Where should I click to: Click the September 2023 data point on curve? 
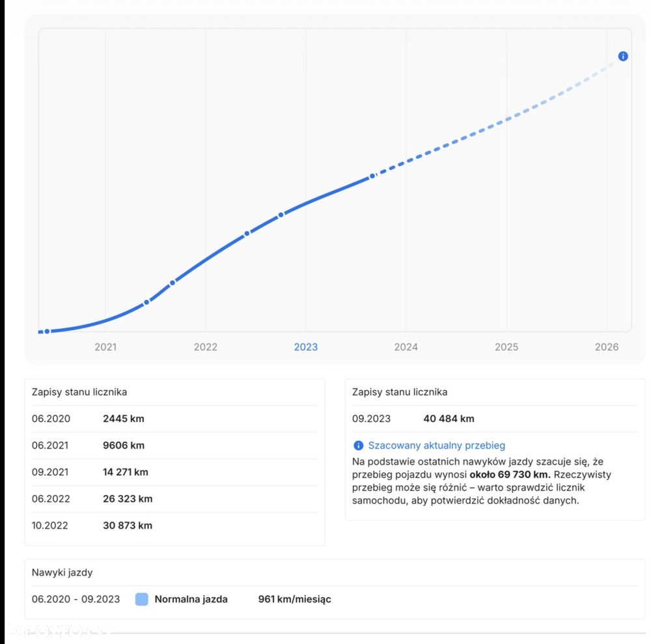point(372,176)
